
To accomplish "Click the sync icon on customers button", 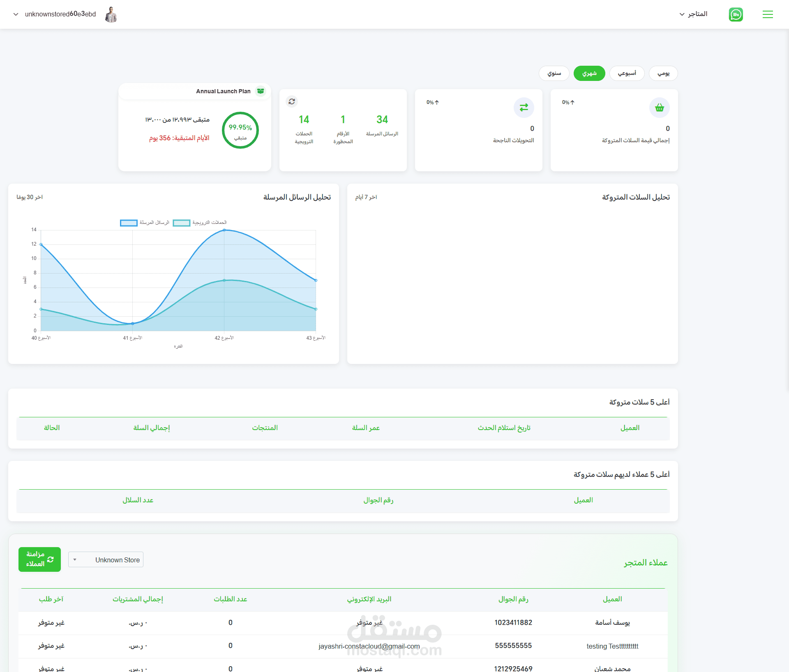I will [x=51, y=559].
